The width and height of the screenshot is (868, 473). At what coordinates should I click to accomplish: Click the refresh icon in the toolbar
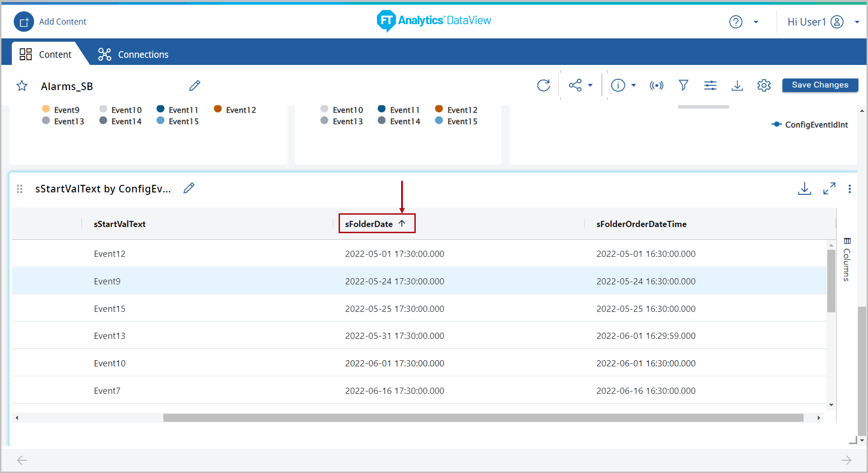point(543,85)
